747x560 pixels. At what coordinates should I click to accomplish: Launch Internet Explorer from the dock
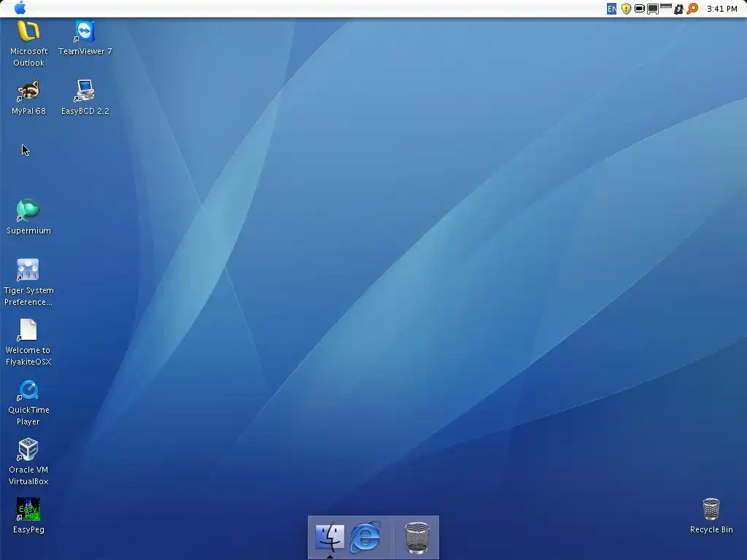click(x=365, y=537)
